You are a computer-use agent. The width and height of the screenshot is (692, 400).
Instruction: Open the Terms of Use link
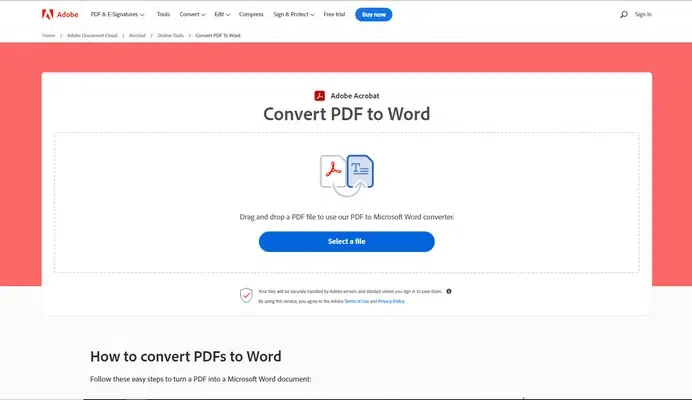[356, 301]
